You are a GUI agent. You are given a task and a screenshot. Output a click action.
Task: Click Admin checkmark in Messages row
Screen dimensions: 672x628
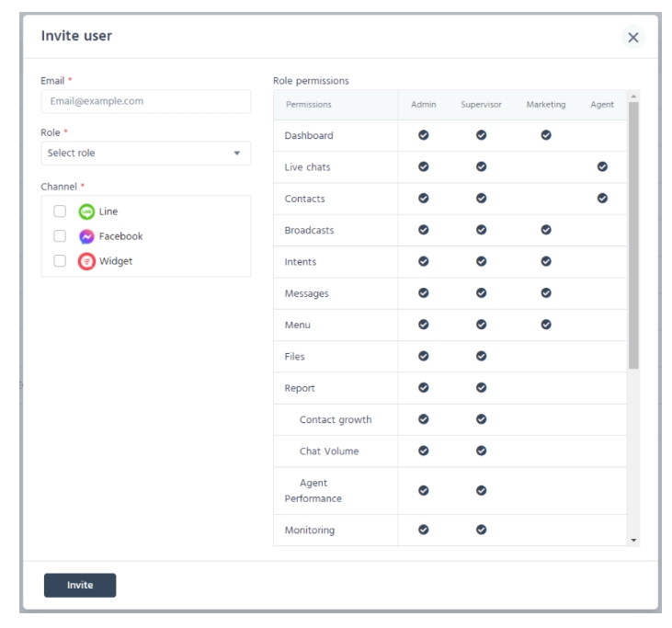pos(424,292)
